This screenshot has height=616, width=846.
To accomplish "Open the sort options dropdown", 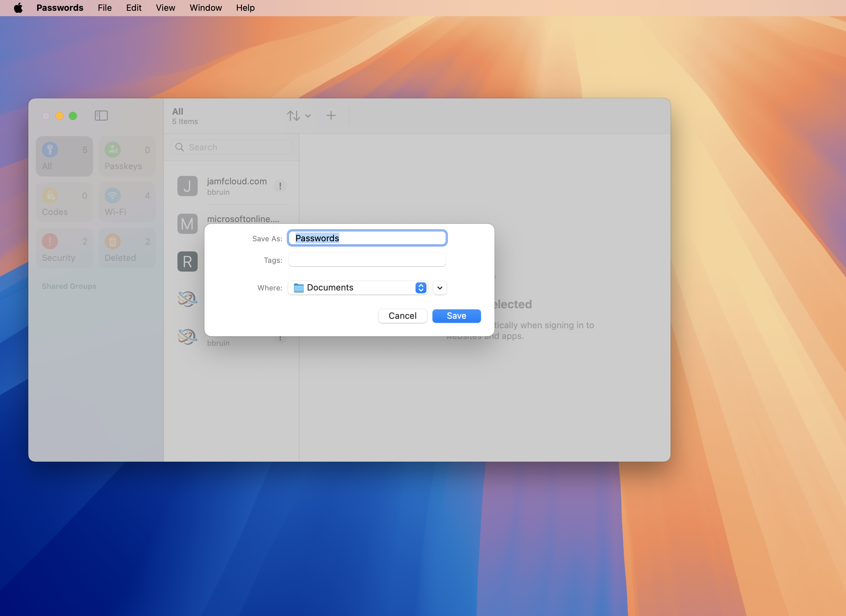I will click(x=299, y=116).
